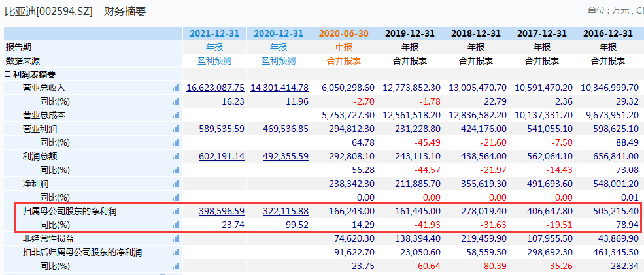Screen dimensions: 644x275
Task: Open forecast revenue link 16,623,087.75
Action: (216, 88)
